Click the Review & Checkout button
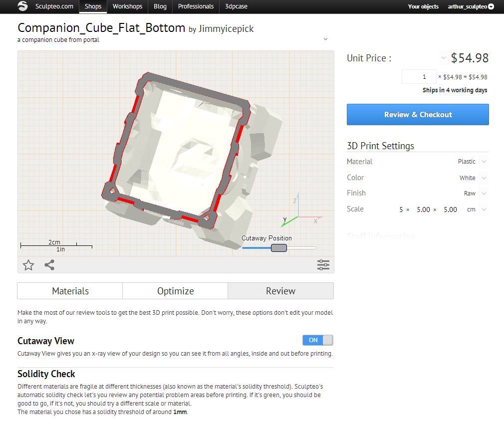Viewport: 504px width, 432px height. point(418,115)
